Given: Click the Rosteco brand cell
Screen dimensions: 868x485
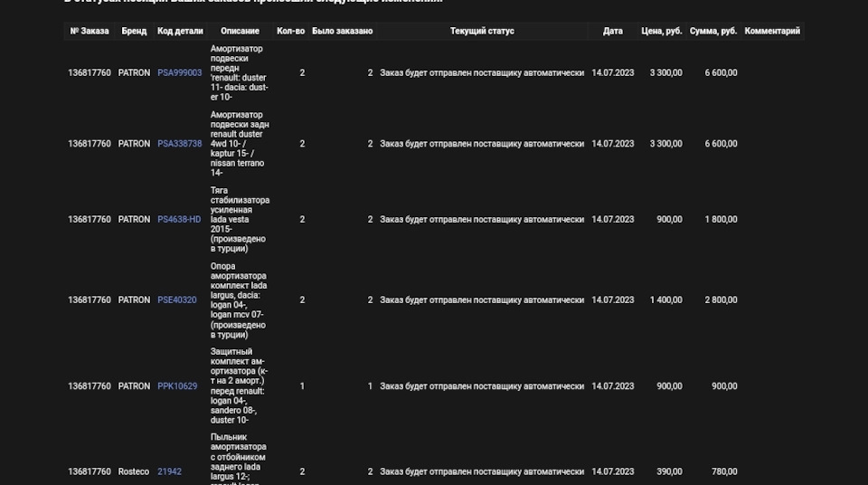Looking at the screenshot, I should click(134, 471).
